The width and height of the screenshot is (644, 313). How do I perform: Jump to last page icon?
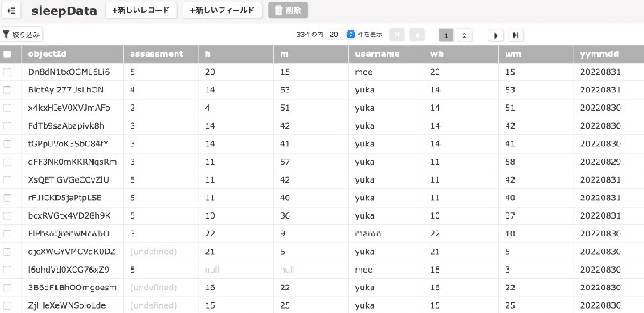point(516,35)
